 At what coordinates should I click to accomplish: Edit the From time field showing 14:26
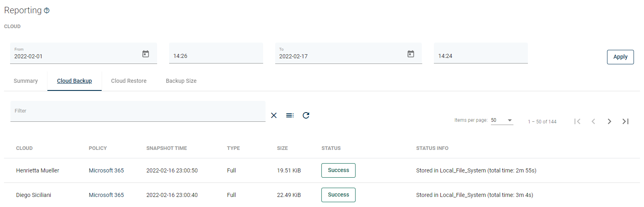coord(216,56)
